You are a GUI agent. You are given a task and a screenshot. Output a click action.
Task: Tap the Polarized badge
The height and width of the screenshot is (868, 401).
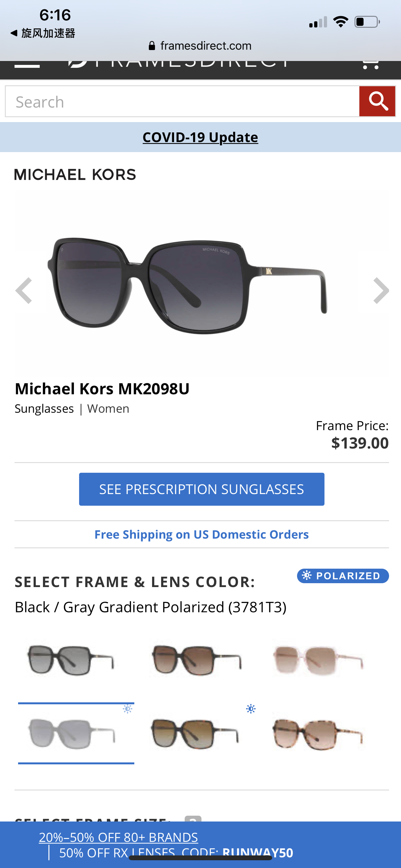[x=343, y=576]
